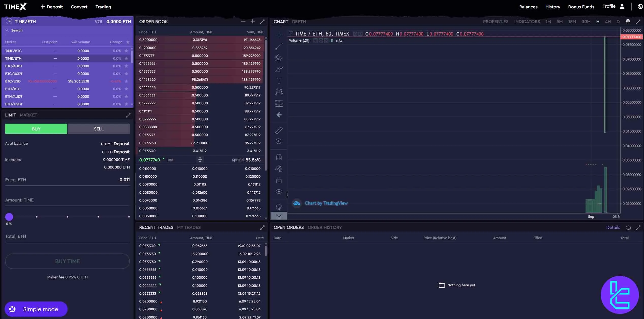Screen dimensions: 644x319
Task: Toggle lock all drawing tools
Action: click(279, 180)
